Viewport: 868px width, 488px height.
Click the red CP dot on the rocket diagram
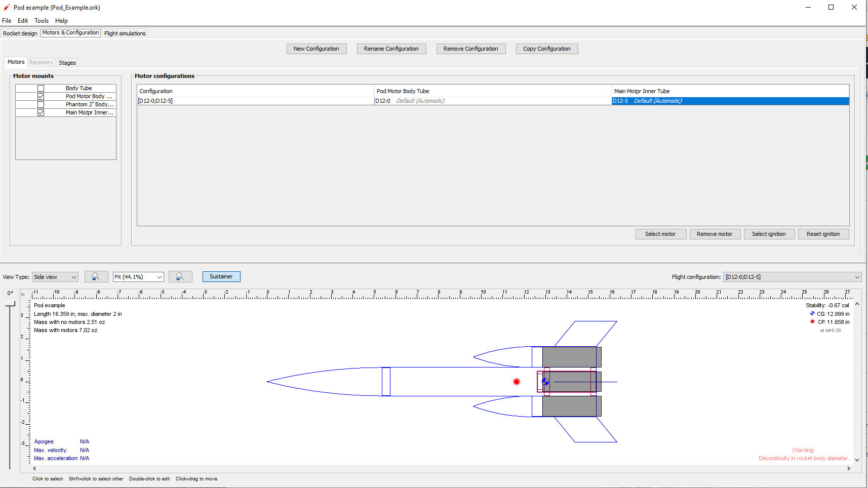coord(517,382)
